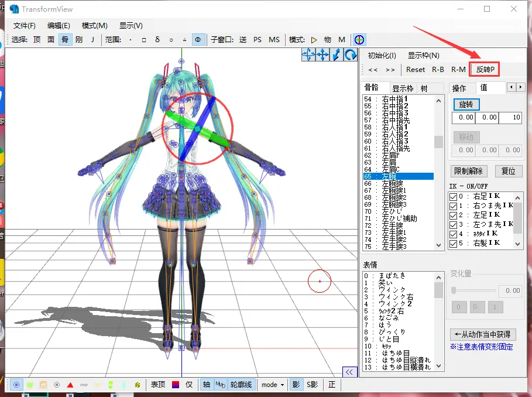Click the red-blue color swatch in bottom toolbar
Screen dimensions: 532x397
coord(176,385)
